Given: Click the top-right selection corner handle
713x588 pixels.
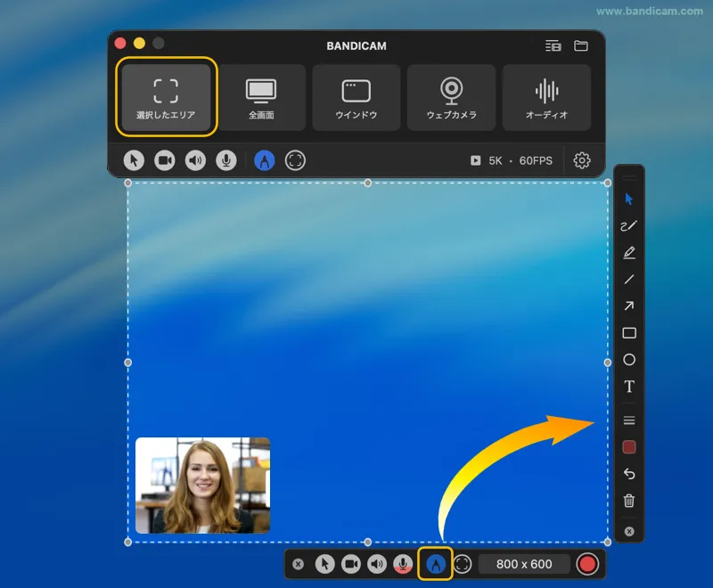Looking at the screenshot, I should [608, 184].
